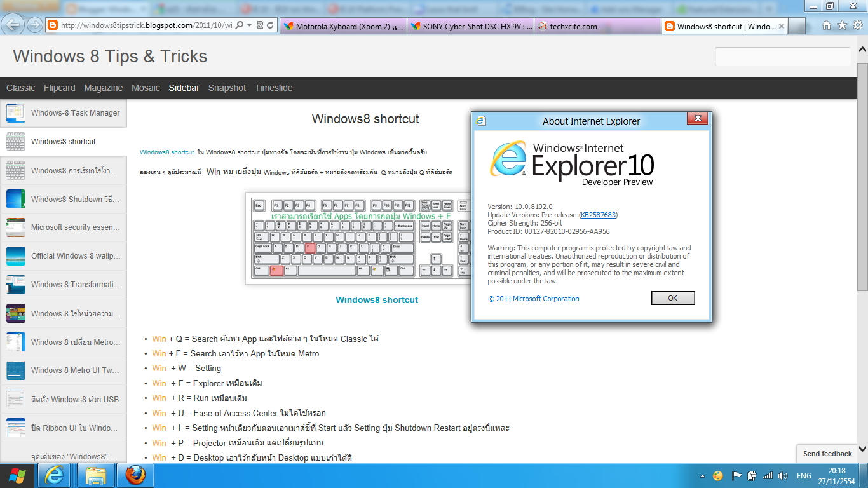The image size is (868, 488).
Task: Click Internet Explorer taskbar icon
Action: point(54,475)
